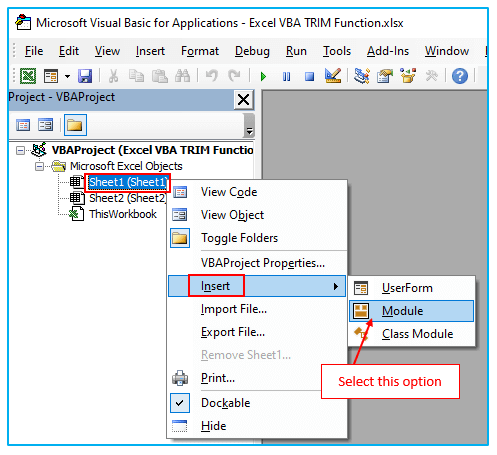Collapse the Microsoft Excel Objects folder

[39, 166]
